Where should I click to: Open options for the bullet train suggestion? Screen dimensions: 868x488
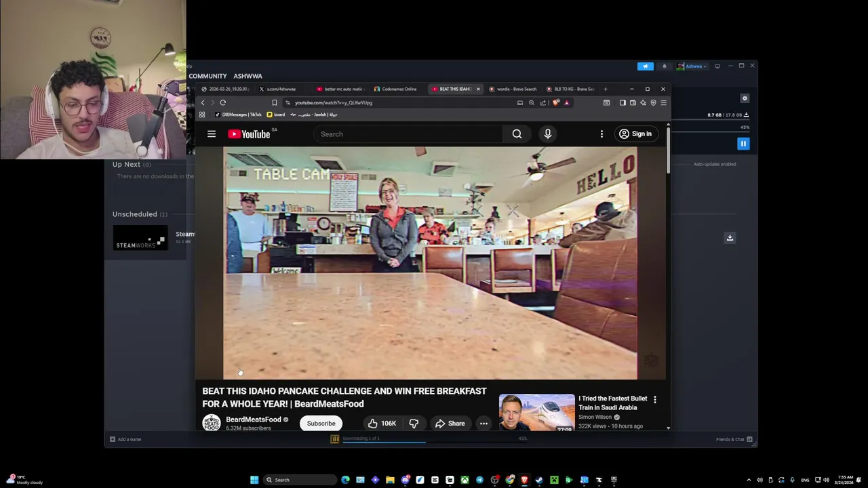[x=655, y=400]
